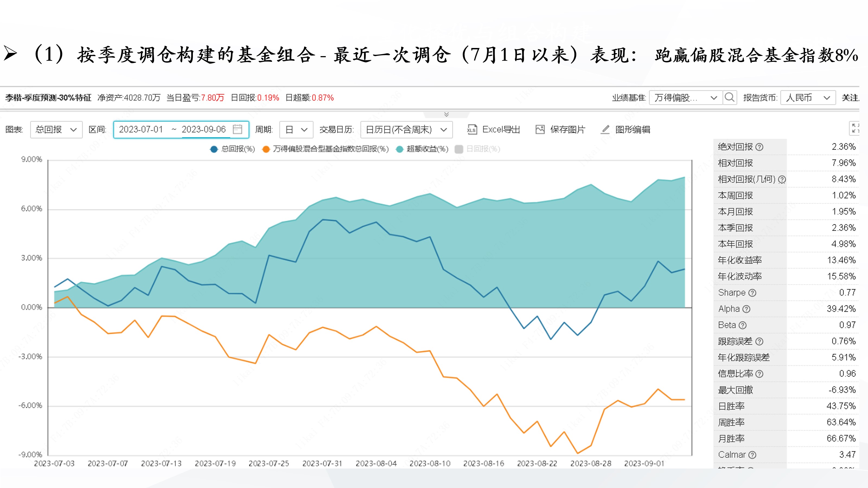
Task: Open the date range calendar icon
Action: [x=238, y=129]
